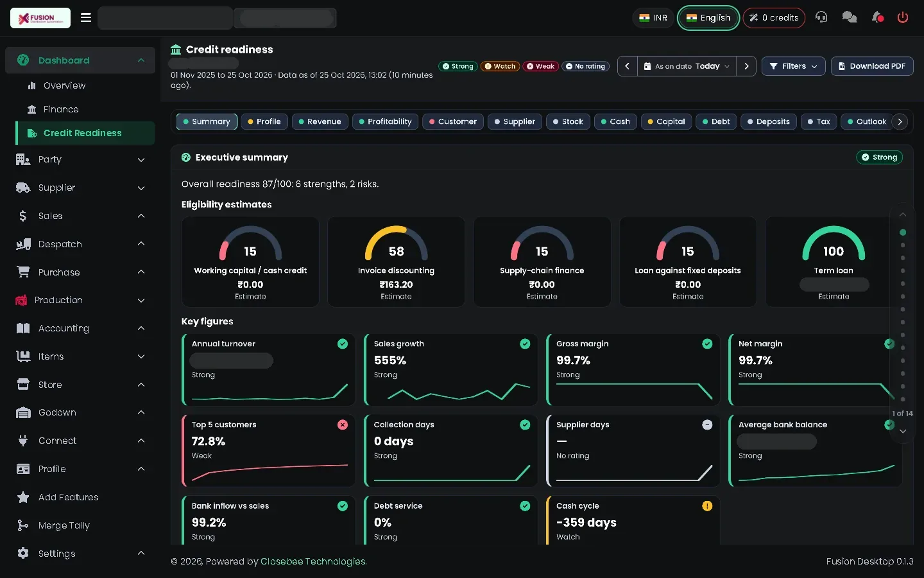
Task: Click the Supplier days no-rating icon
Action: (x=707, y=425)
